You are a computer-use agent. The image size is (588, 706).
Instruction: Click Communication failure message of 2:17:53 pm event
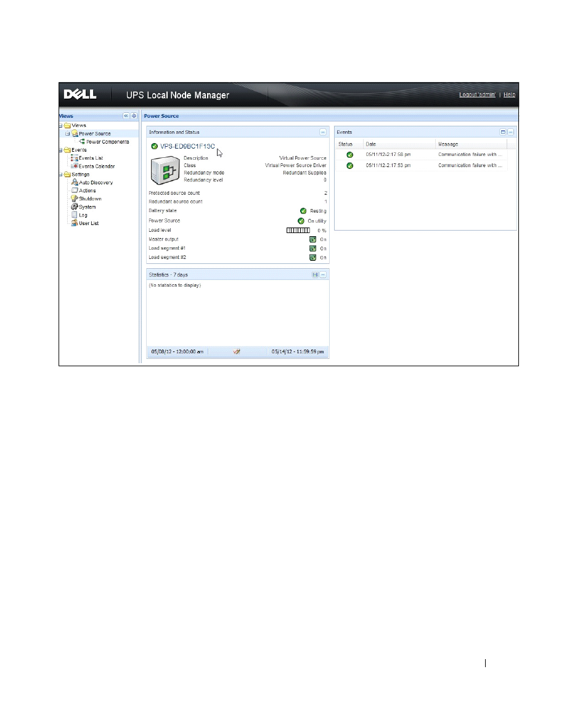(470, 166)
